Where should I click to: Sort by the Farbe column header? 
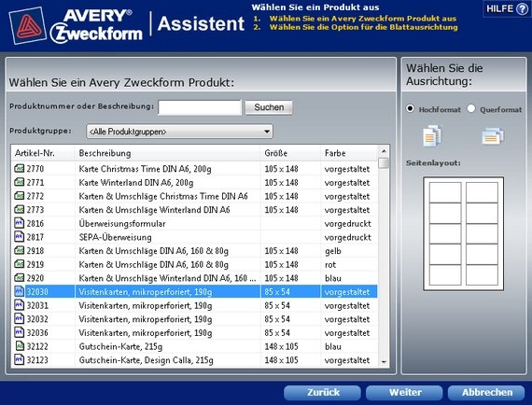point(349,153)
